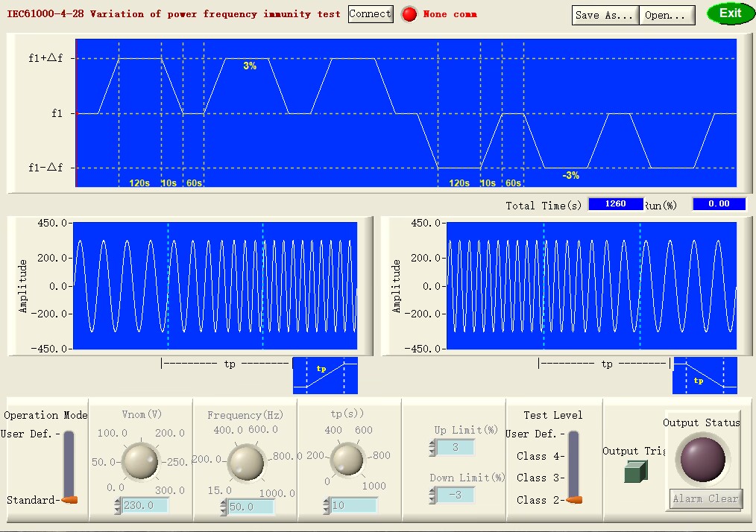Click the -3% label on frequency chart
The image size is (756, 532).
click(570, 175)
